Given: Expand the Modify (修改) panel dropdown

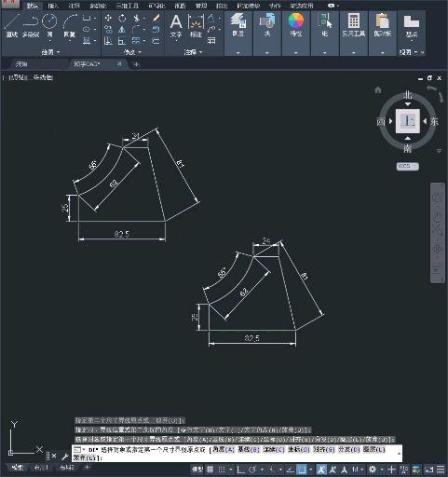Looking at the screenshot, I should [132, 52].
